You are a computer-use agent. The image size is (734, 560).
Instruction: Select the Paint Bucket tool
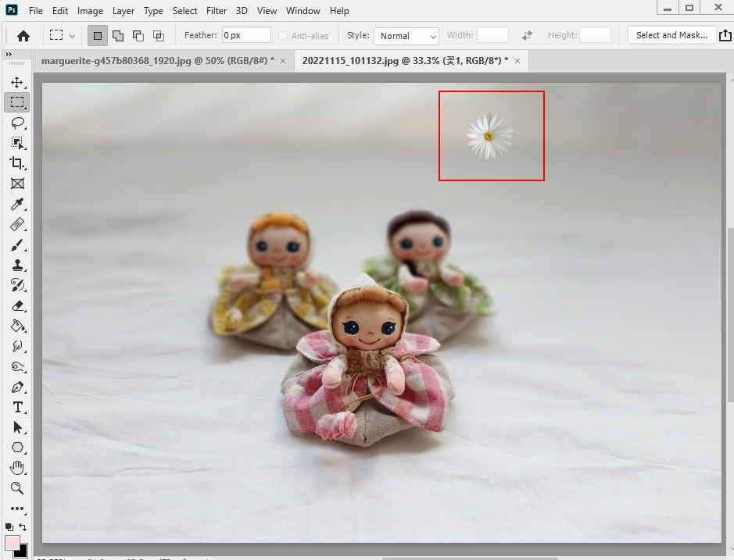point(17,326)
